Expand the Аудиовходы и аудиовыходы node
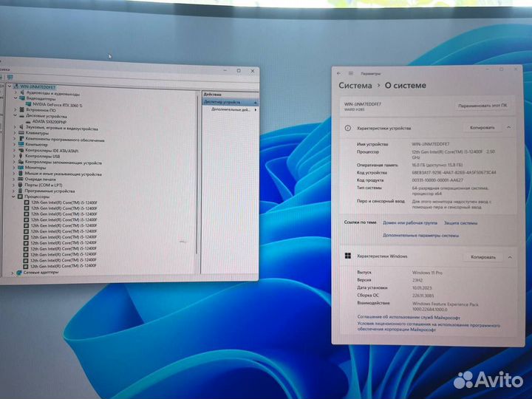 point(16,92)
